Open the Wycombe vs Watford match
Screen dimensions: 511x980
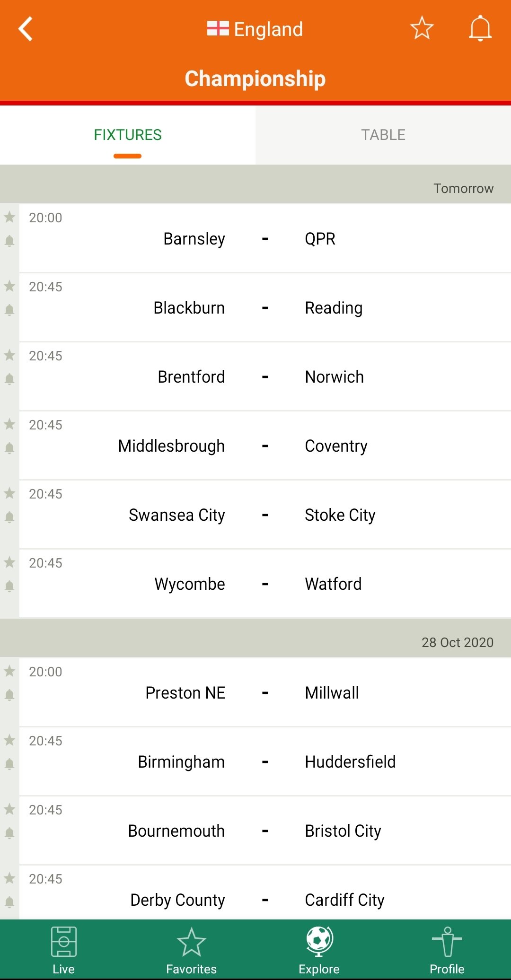point(265,584)
